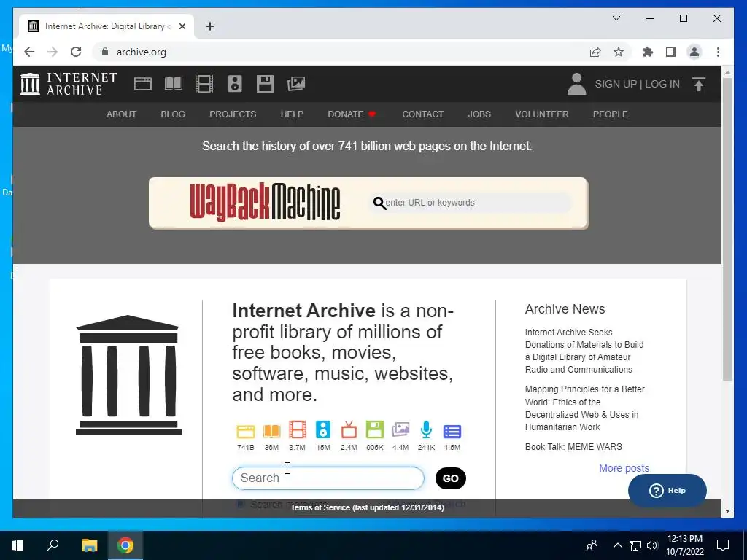Viewport: 747px width, 560px height.
Task: Open a new browser tab
Action: (x=210, y=26)
